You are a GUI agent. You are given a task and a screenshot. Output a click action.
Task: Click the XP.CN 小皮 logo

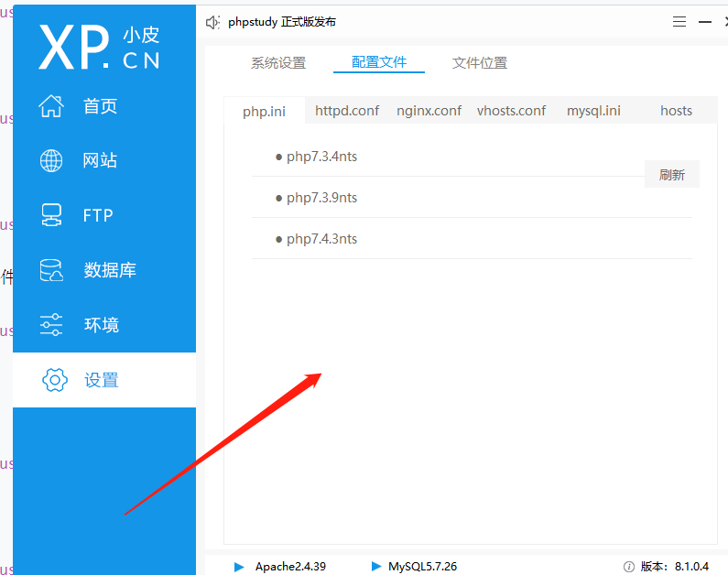[x=99, y=47]
